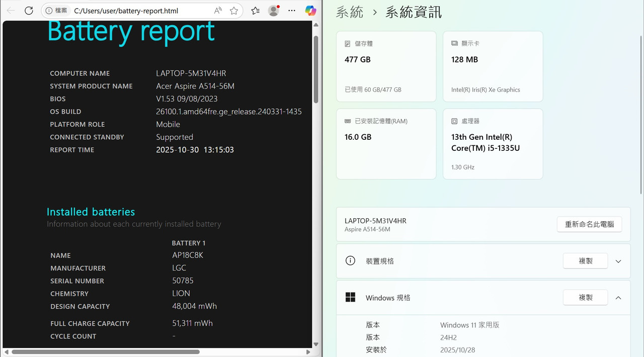Open the Copilot sidebar icon
This screenshot has height=357, width=644.
coord(310,11)
